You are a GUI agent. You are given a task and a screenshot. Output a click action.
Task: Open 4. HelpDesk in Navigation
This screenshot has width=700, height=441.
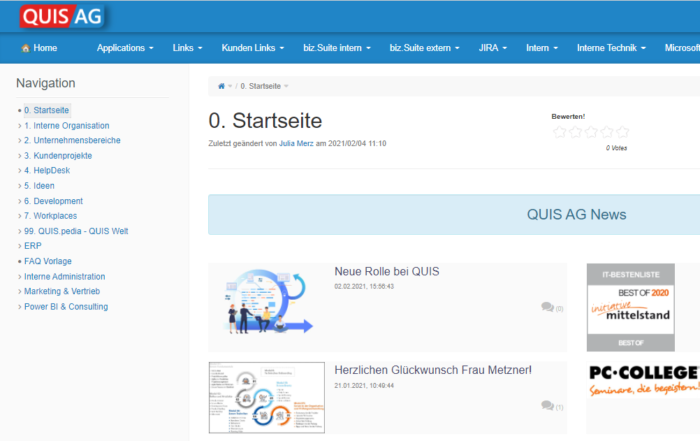click(47, 170)
